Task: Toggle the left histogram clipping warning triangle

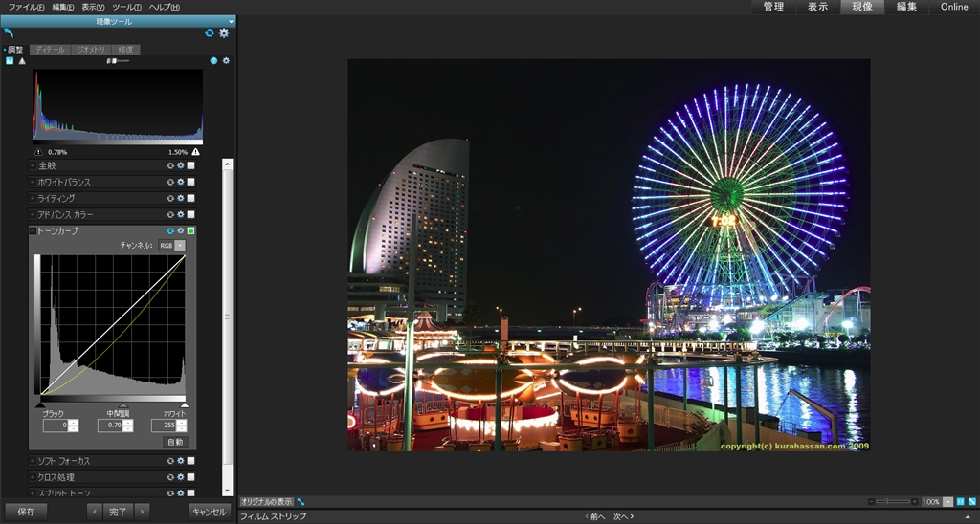Action: [x=38, y=152]
